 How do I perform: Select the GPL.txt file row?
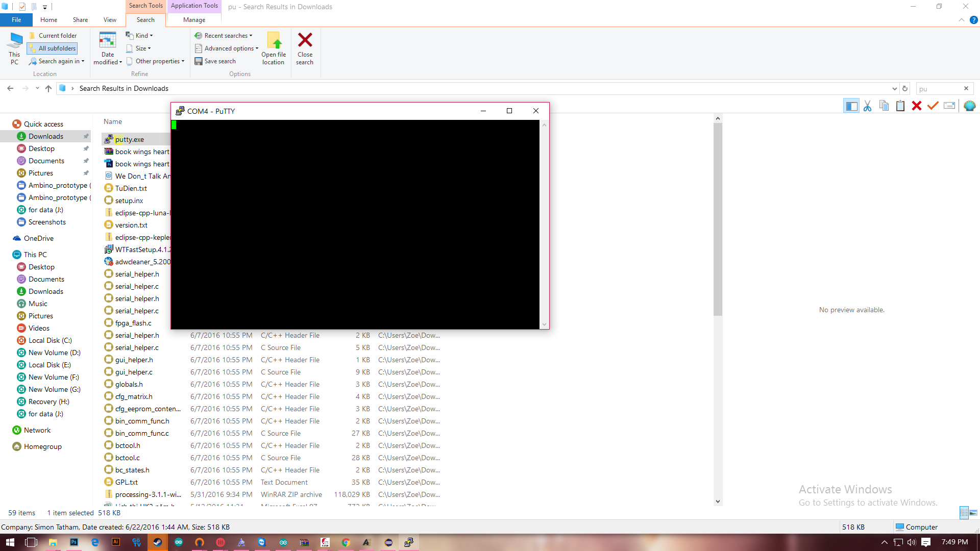click(273, 482)
